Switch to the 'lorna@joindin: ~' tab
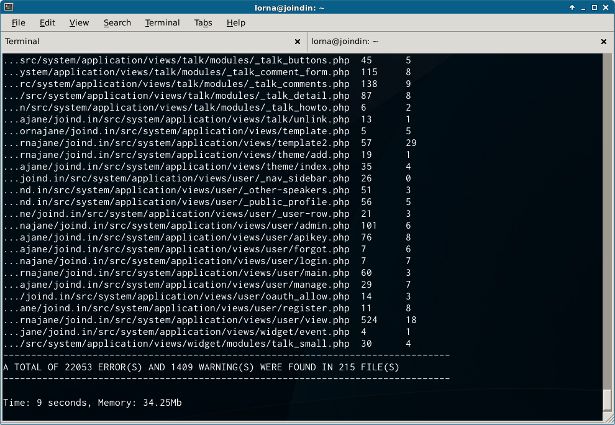This screenshot has width=615, height=425. [459, 42]
